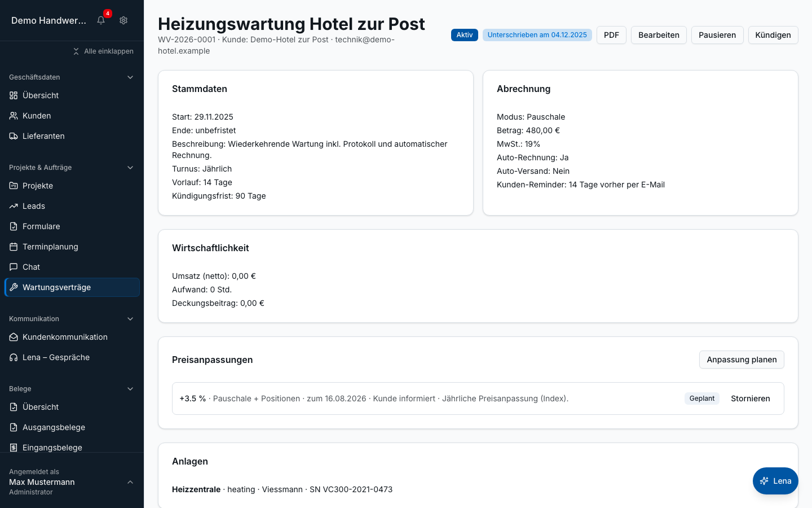
Task: Click the Aktiv status badge
Action: click(465, 35)
